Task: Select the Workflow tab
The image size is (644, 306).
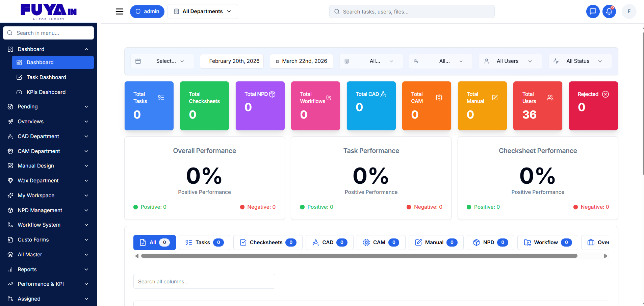Action: pyautogui.click(x=547, y=243)
